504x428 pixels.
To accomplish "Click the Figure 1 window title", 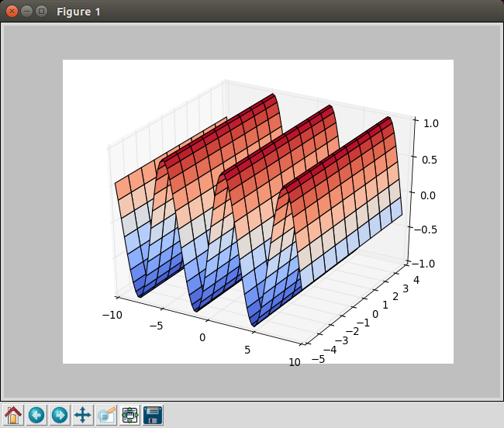I will (78, 12).
